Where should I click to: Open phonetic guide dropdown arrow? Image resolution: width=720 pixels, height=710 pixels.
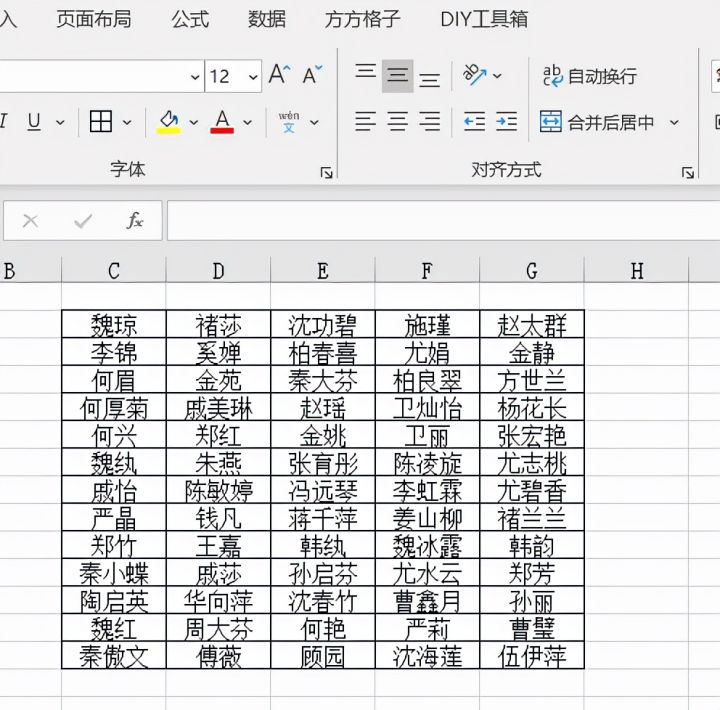click(x=315, y=123)
